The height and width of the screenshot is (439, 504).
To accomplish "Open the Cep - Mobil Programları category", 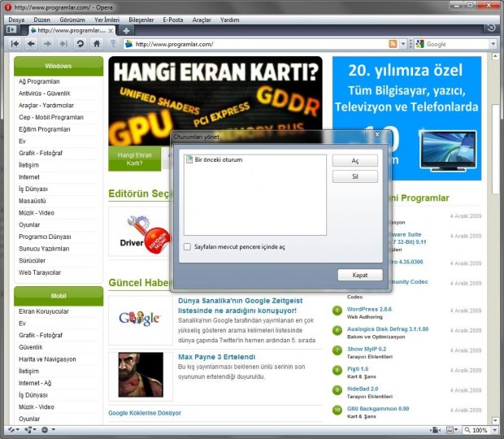I will coord(51,117).
